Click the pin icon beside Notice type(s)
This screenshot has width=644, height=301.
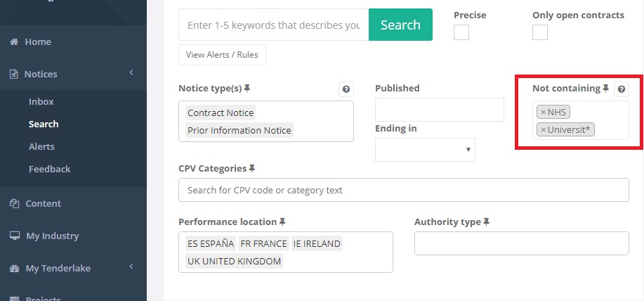click(247, 89)
